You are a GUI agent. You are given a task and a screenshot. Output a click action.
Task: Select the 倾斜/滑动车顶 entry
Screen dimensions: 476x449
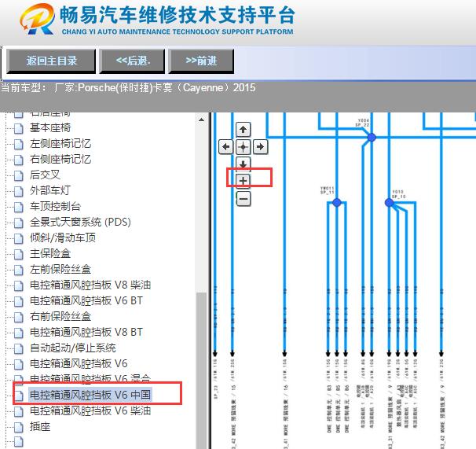pos(63,237)
